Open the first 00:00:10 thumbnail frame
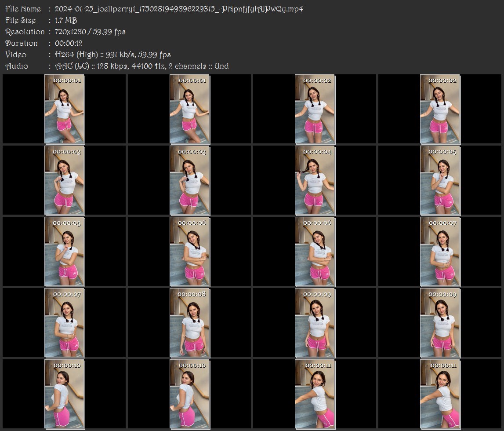504x431 pixels. coord(65,394)
